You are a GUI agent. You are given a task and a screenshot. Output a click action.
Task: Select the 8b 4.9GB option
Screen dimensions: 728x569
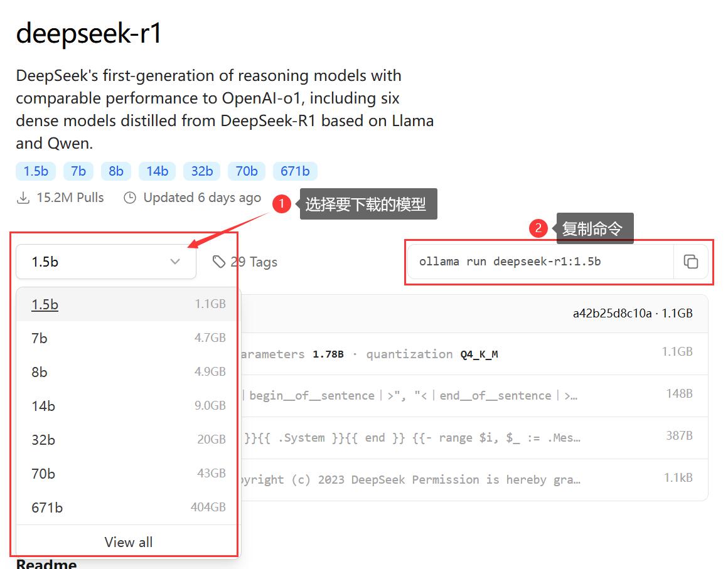point(128,372)
